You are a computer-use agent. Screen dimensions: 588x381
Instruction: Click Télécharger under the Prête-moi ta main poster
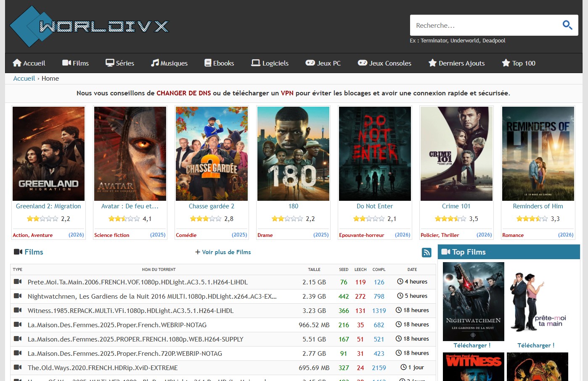[x=536, y=345]
